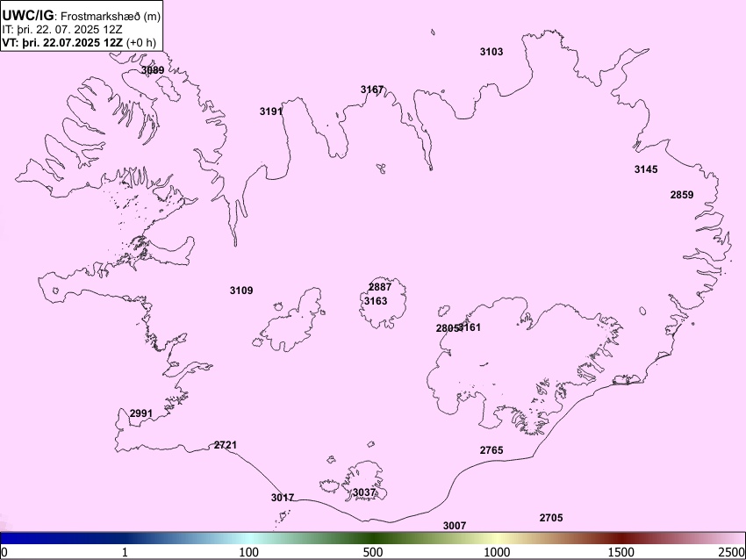The height and width of the screenshot is (560, 746).
Task: Select the 3037 value on Mýrdalsjökull
Action: [364, 492]
